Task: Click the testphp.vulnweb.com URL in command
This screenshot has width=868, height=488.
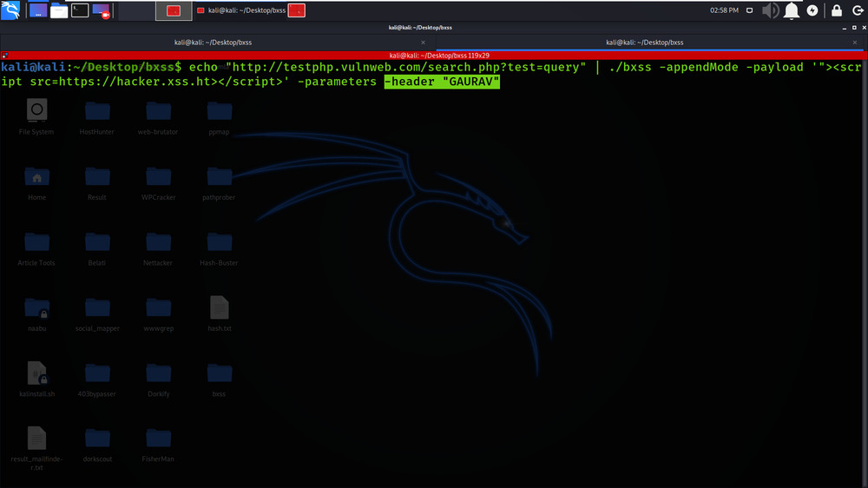Action: tap(405, 67)
